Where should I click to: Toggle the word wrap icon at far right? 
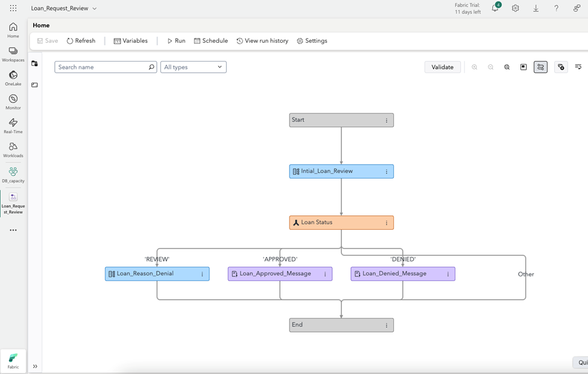pyautogui.click(x=578, y=67)
